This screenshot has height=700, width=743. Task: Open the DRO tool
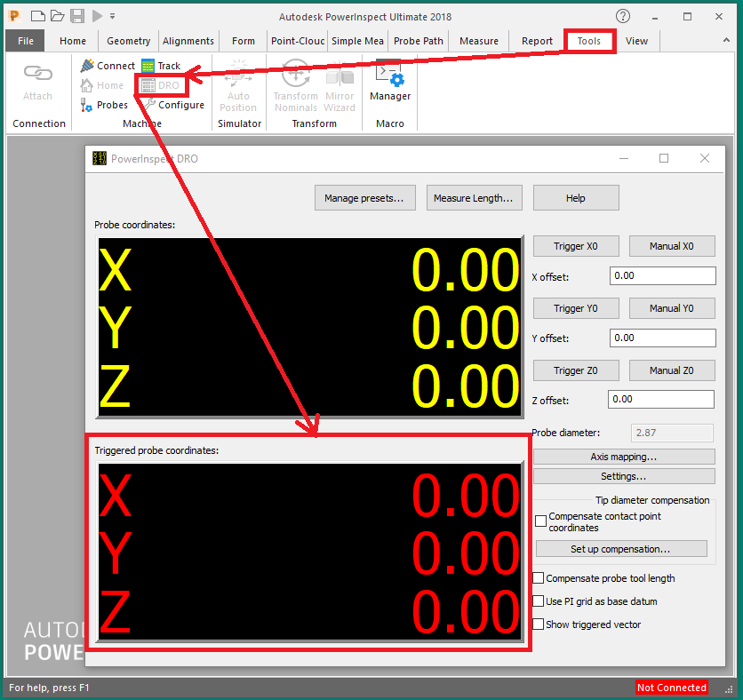coord(161,84)
